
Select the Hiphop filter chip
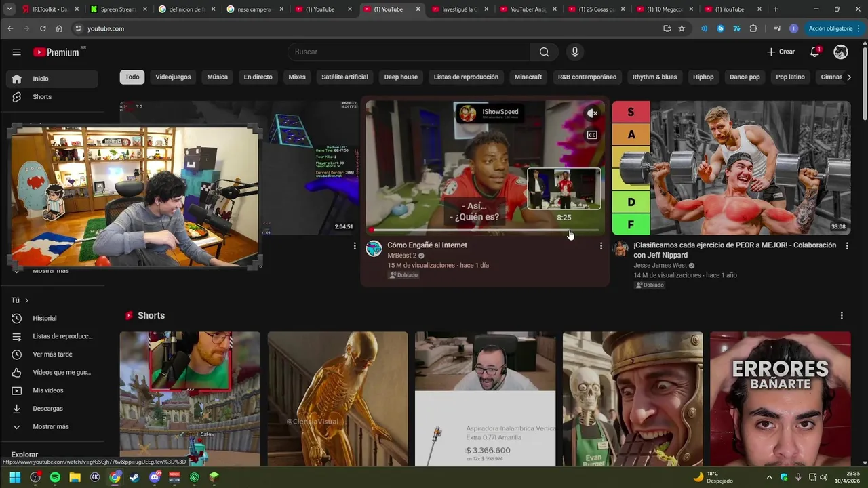(x=703, y=77)
